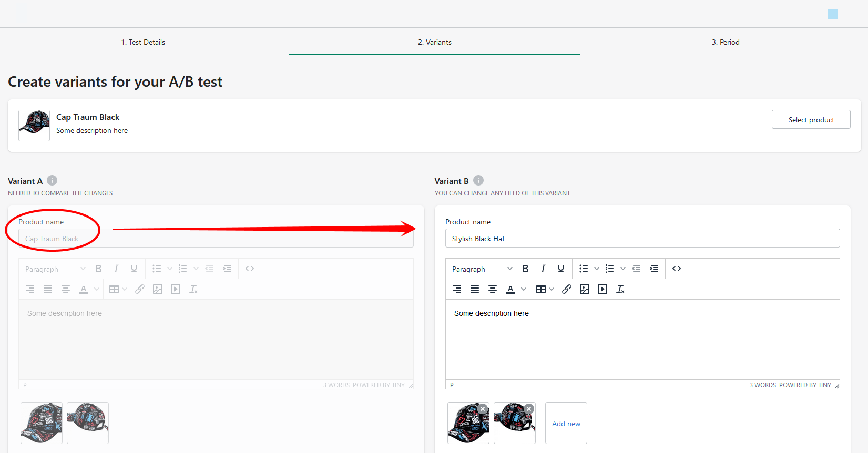868x453 pixels.
Task: Clear formatting in Variant B editor
Action: coord(620,289)
